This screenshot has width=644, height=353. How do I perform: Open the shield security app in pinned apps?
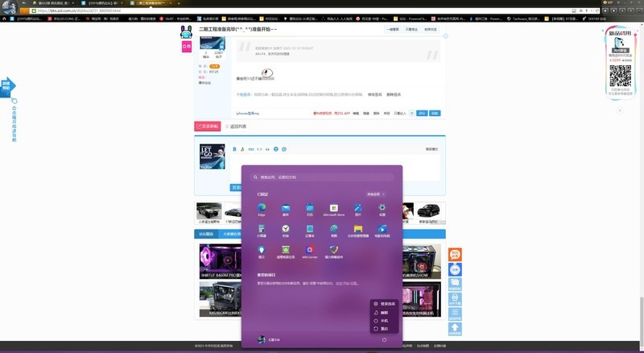click(x=334, y=251)
